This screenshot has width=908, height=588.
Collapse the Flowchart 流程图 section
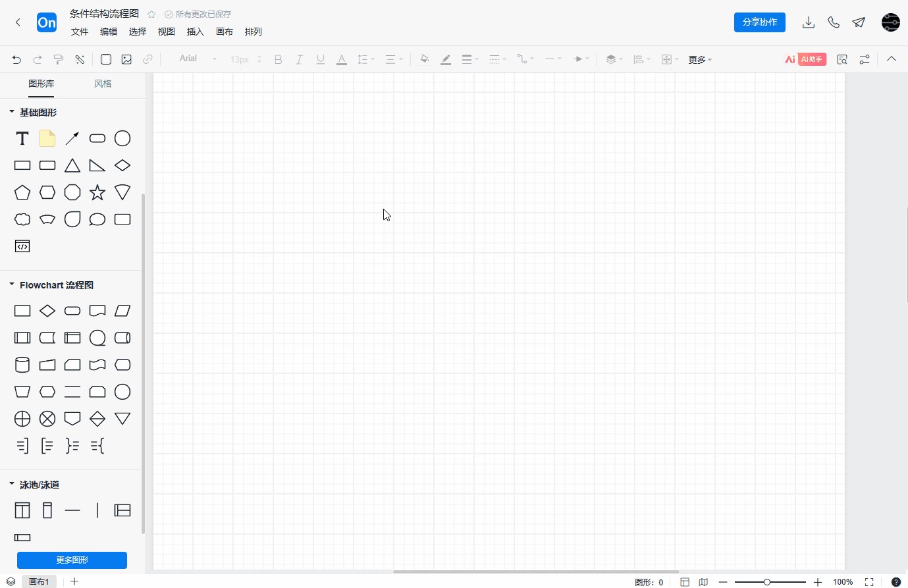point(12,284)
